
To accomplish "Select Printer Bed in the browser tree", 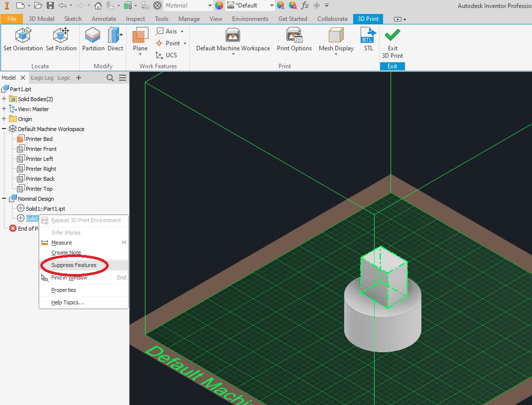I will click(x=39, y=138).
